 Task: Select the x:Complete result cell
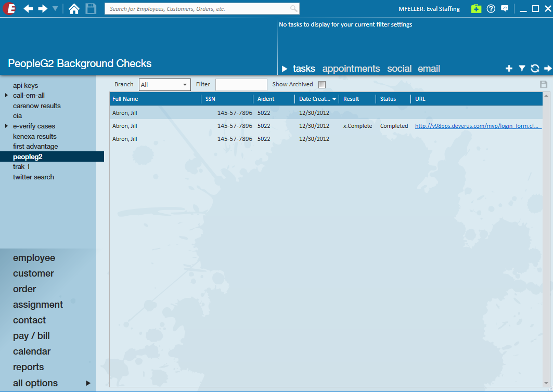pos(357,126)
